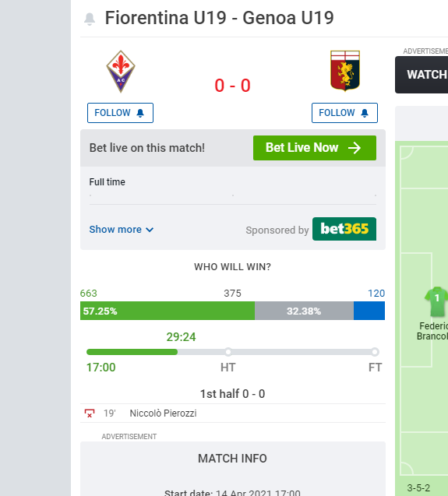Vote Genoa on blue poll segment

pos(369,311)
